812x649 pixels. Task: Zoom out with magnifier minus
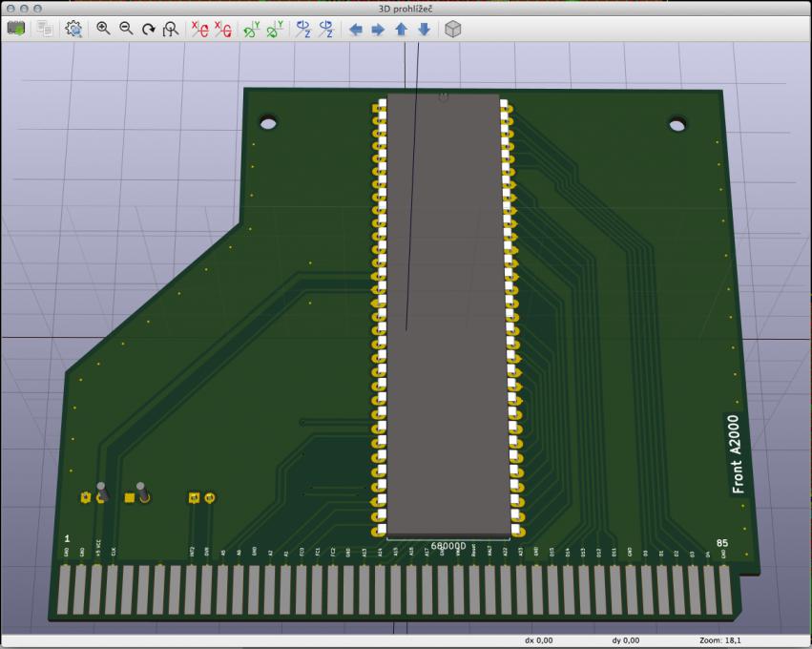[125, 29]
